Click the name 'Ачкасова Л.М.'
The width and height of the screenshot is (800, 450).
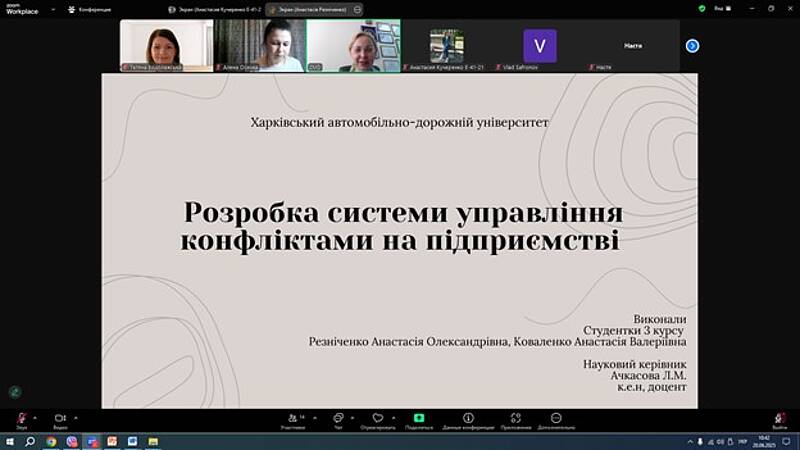coord(648,376)
